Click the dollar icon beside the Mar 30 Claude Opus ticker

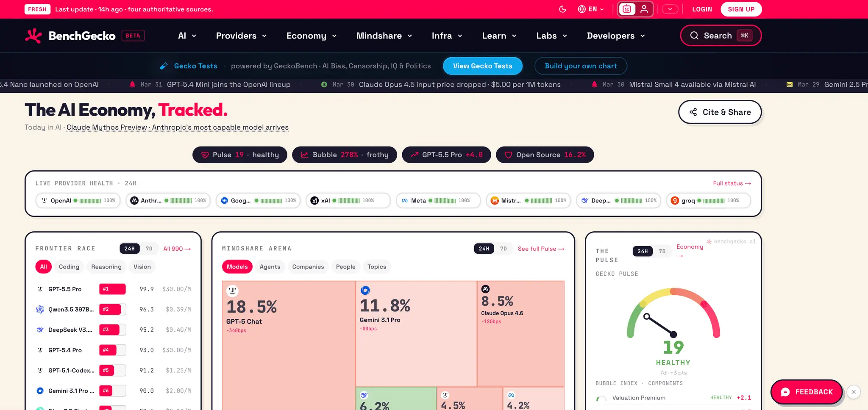(x=324, y=85)
